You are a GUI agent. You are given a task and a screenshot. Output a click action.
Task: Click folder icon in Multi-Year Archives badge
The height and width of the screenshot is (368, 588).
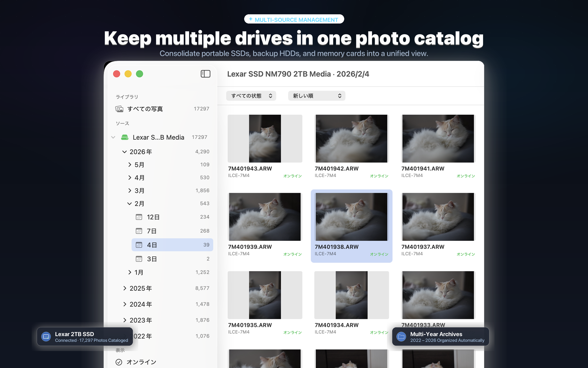click(401, 337)
